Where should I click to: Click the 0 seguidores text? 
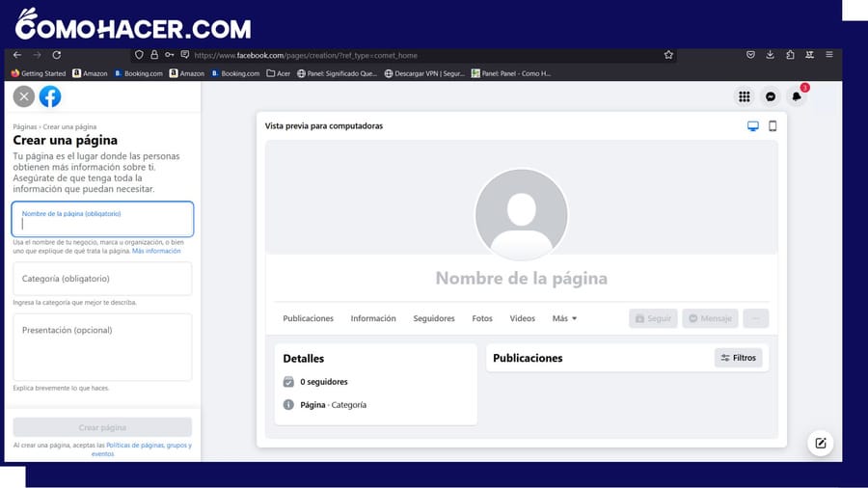point(324,382)
